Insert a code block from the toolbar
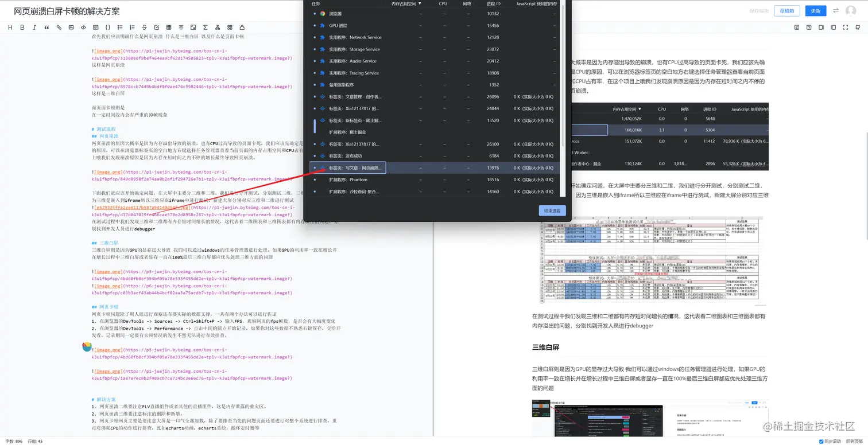868x445 pixels. point(95,27)
